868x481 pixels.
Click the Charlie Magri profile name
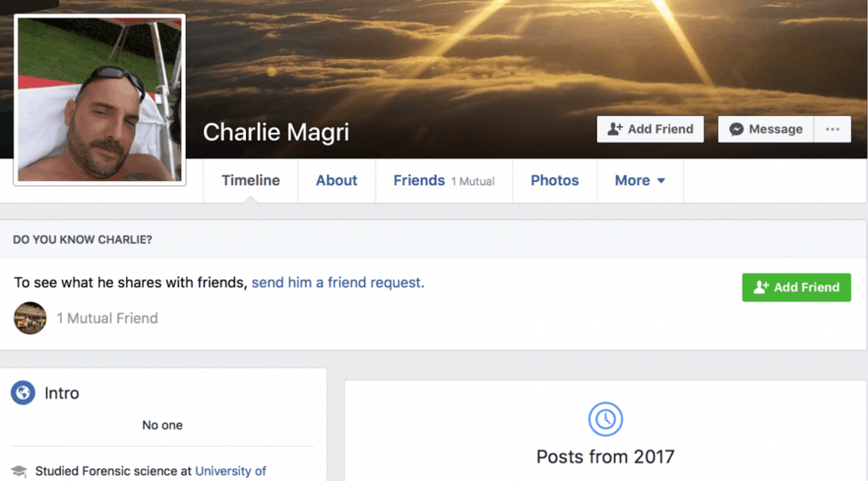click(275, 132)
